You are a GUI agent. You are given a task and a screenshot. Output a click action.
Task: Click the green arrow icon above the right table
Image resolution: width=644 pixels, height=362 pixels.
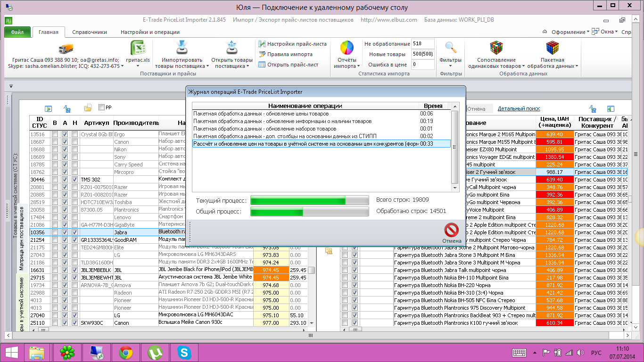[x=610, y=108]
